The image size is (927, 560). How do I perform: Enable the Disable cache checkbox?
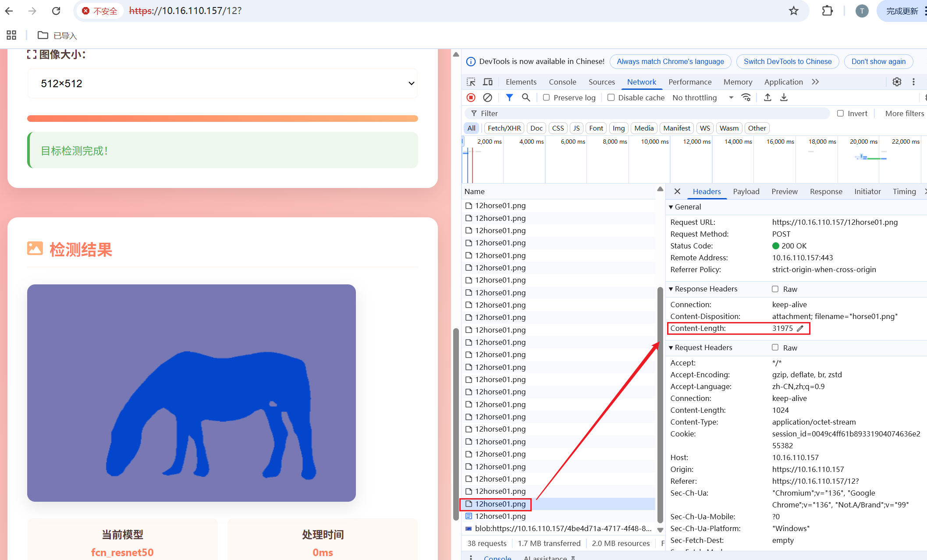pos(611,98)
